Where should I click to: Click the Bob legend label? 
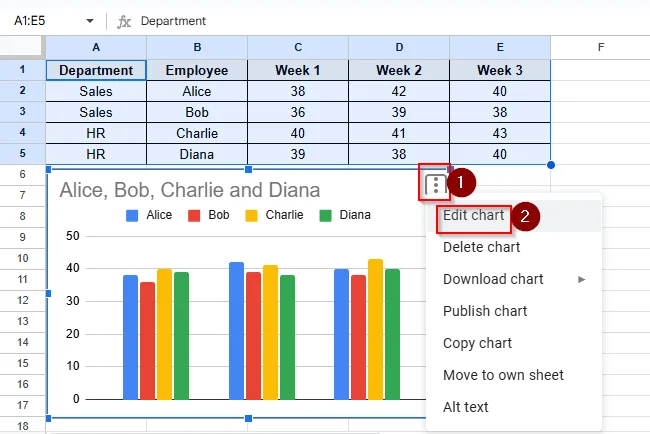coord(218,215)
